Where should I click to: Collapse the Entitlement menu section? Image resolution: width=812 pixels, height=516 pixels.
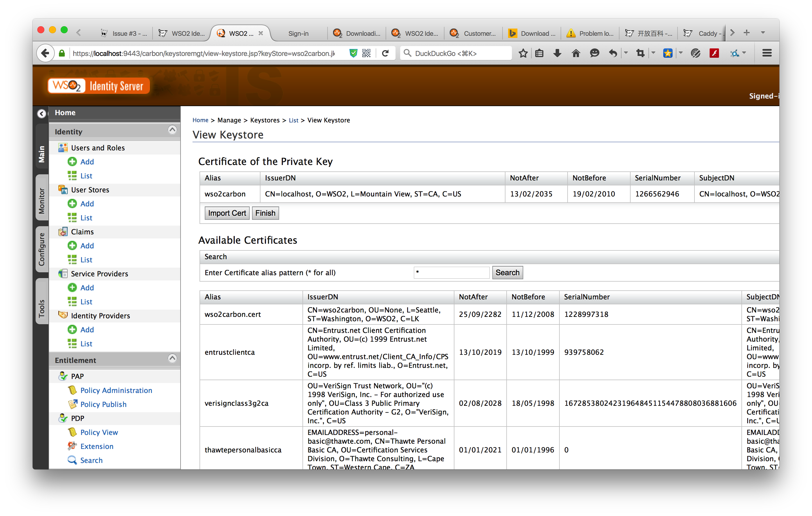click(x=172, y=359)
